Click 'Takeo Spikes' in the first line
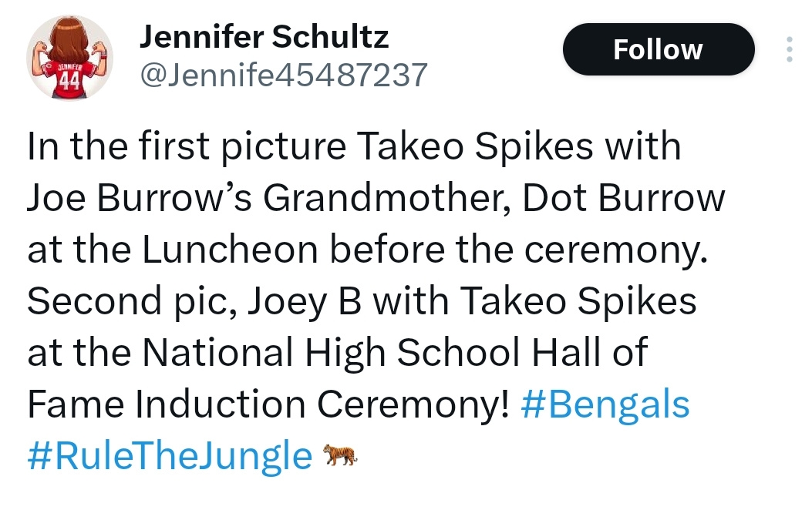 click(475, 147)
